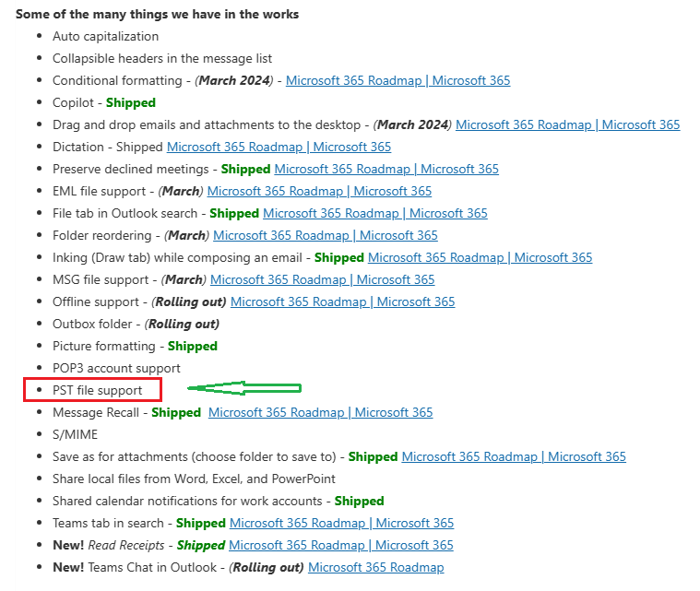Open Roadmap link for Teams tab in search

[x=341, y=523]
